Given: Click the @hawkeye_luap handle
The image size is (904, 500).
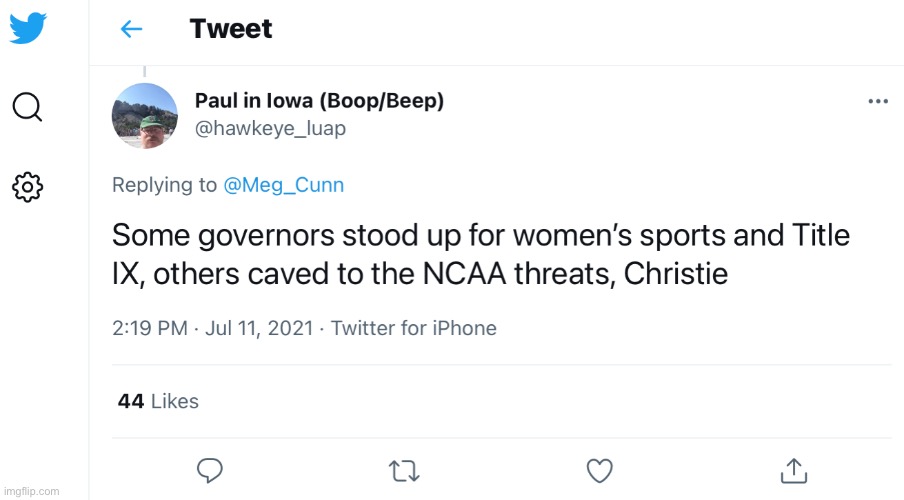Looking at the screenshot, I should click(270, 129).
